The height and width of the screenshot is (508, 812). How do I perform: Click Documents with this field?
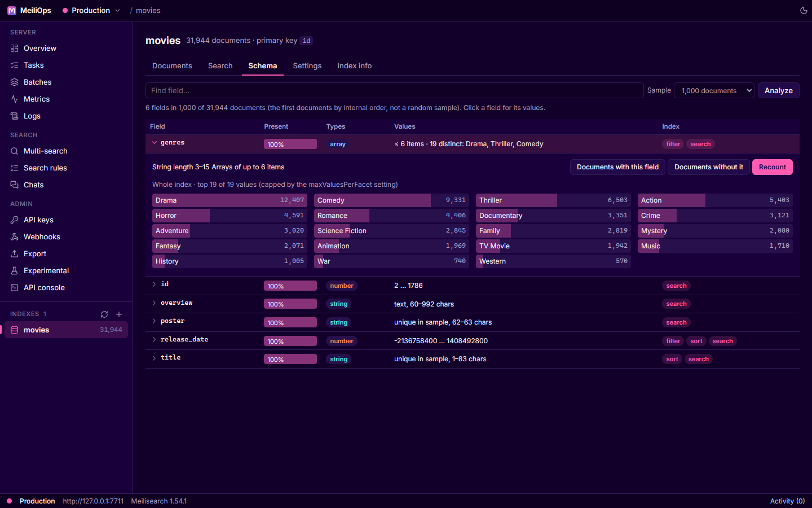(617, 167)
